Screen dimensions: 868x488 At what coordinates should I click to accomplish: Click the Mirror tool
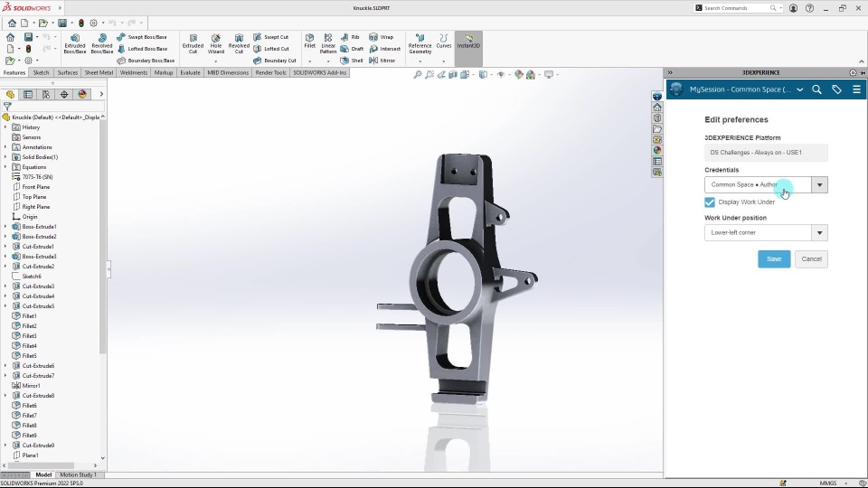click(382, 61)
